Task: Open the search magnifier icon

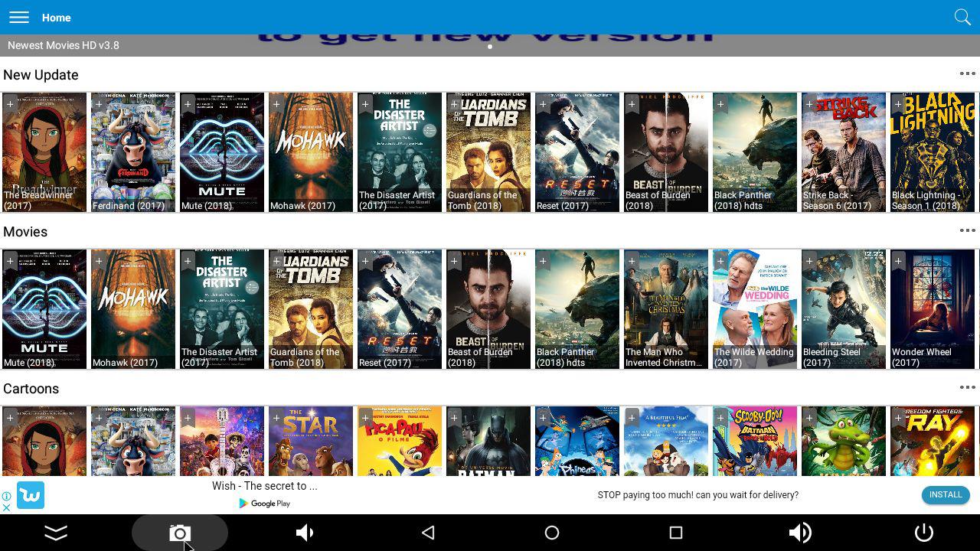Action: [962, 17]
